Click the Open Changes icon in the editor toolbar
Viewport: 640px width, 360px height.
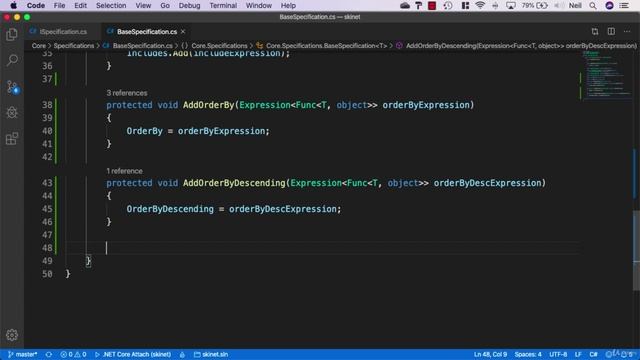click(595, 31)
